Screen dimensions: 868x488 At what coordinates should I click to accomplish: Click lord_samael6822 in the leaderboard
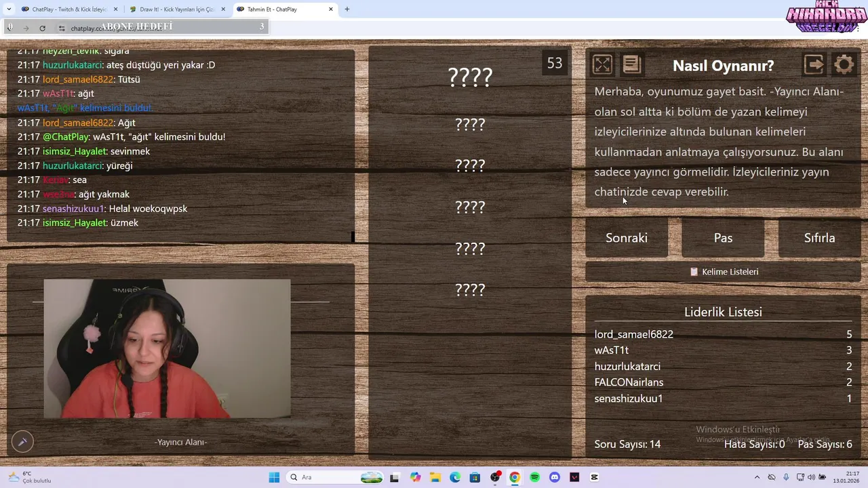coord(634,334)
